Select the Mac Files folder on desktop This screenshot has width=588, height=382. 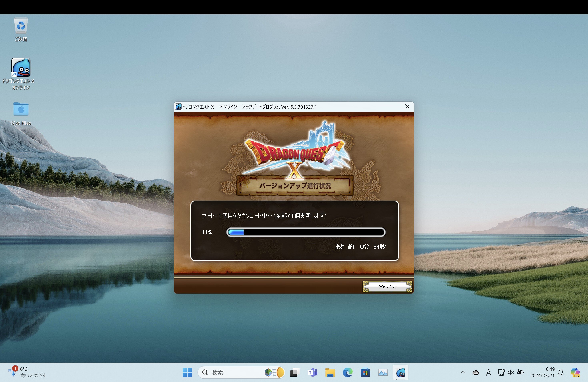[21, 114]
